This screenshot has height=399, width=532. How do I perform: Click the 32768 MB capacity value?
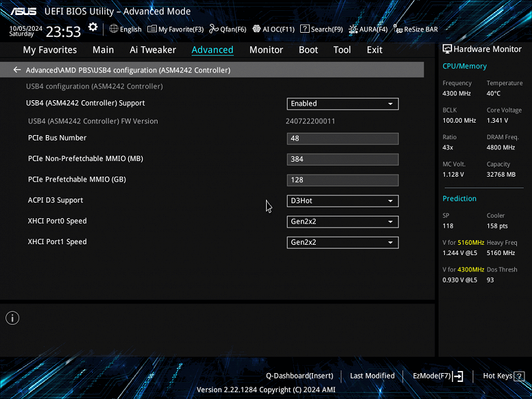pos(501,175)
